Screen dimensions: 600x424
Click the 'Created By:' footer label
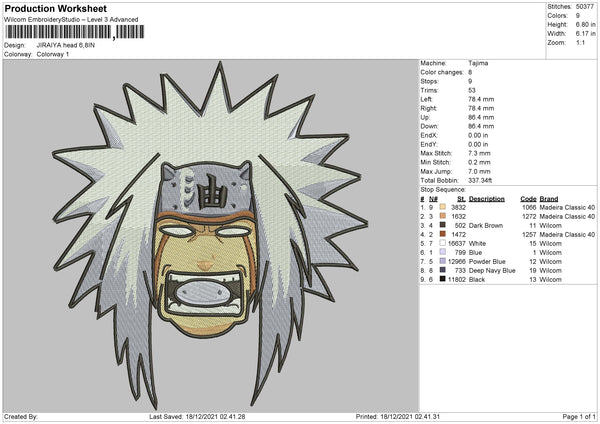pos(21,416)
